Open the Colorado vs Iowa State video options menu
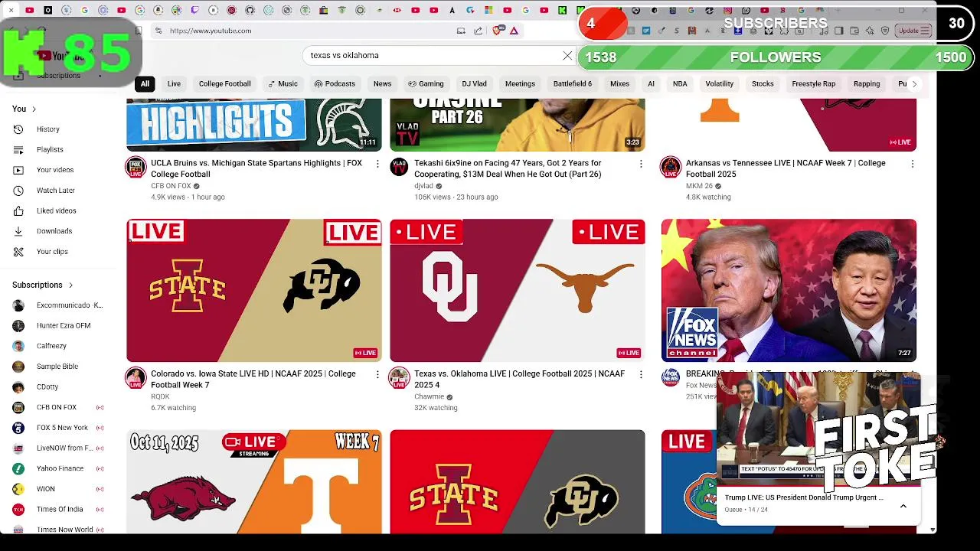This screenshot has width=980, height=551. (377, 374)
